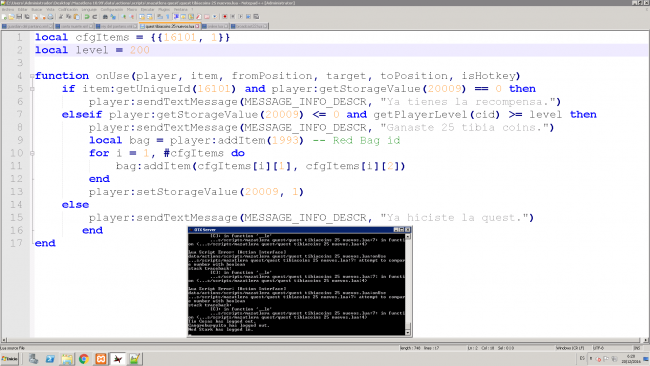650x366 pixels.
Task: Click the Inicio Start button
Action: (x=10, y=359)
